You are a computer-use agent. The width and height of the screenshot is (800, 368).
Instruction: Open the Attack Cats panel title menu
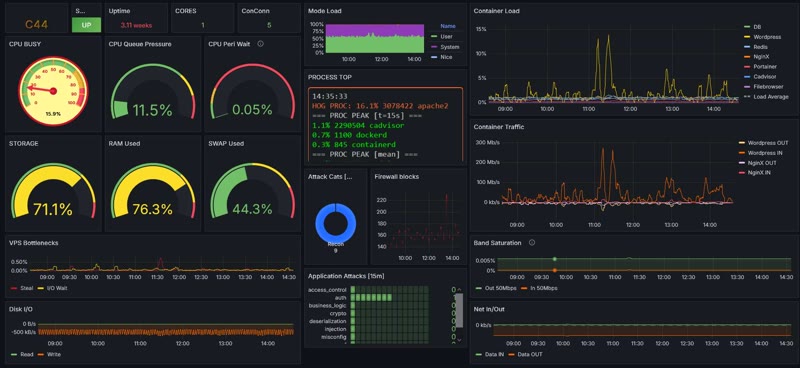pyautogui.click(x=330, y=177)
